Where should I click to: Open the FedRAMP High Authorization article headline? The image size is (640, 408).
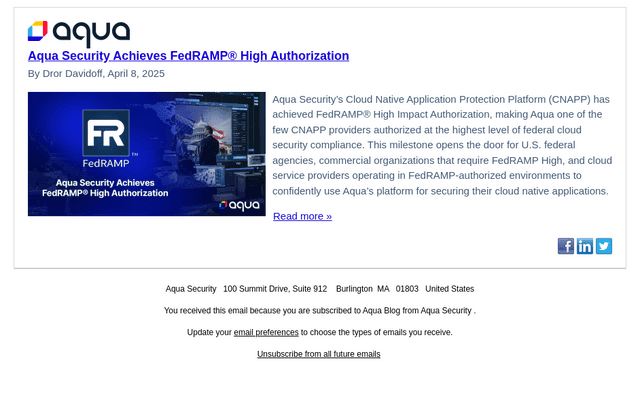point(188,56)
